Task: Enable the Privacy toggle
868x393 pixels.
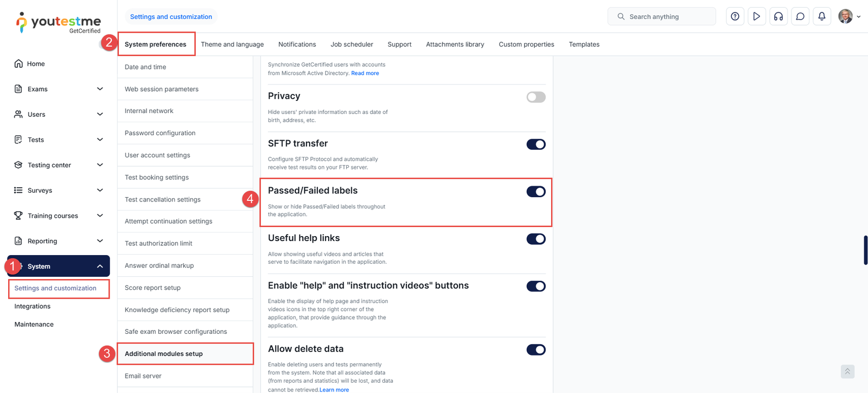Action: click(536, 97)
